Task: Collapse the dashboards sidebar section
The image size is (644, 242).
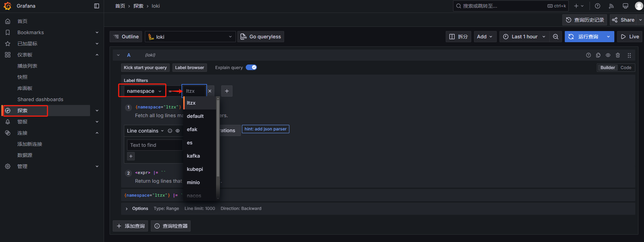Action: 97,55
